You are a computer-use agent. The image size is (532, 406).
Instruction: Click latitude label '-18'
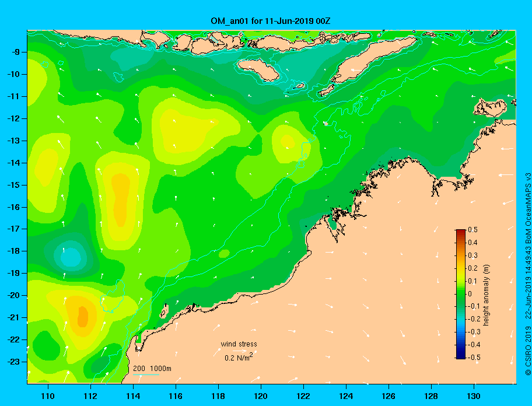[13, 251]
